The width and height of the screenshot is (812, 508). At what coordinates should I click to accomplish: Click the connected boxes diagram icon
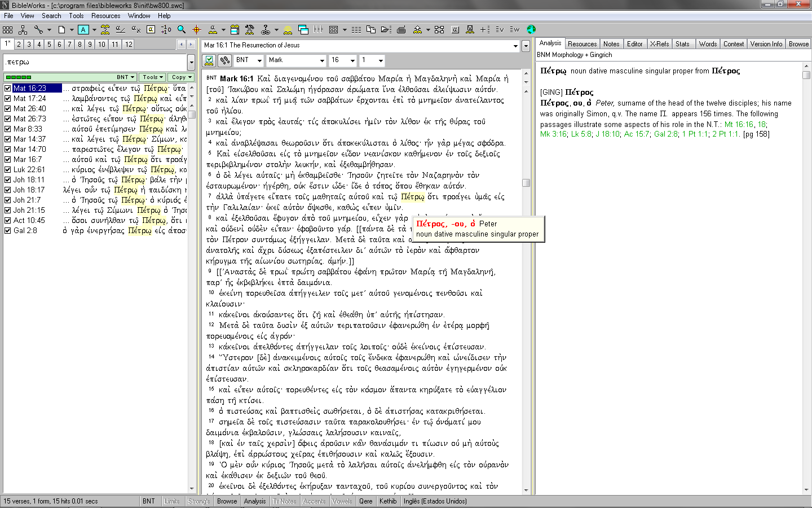(x=439, y=29)
